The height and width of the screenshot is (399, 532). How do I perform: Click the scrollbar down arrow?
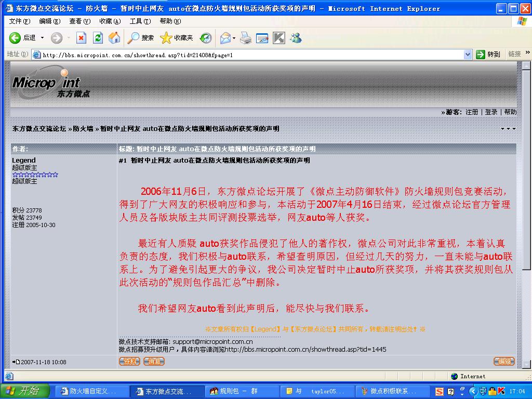(526, 365)
